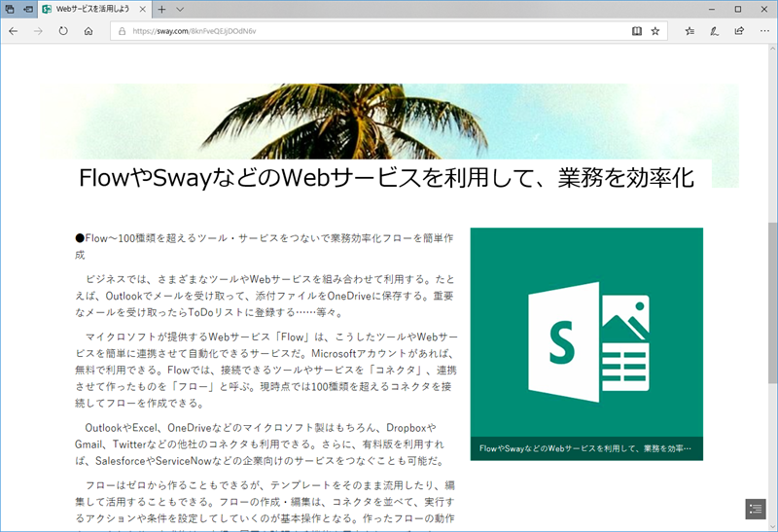Click paragraph starting with ビジネスでは

point(265,296)
